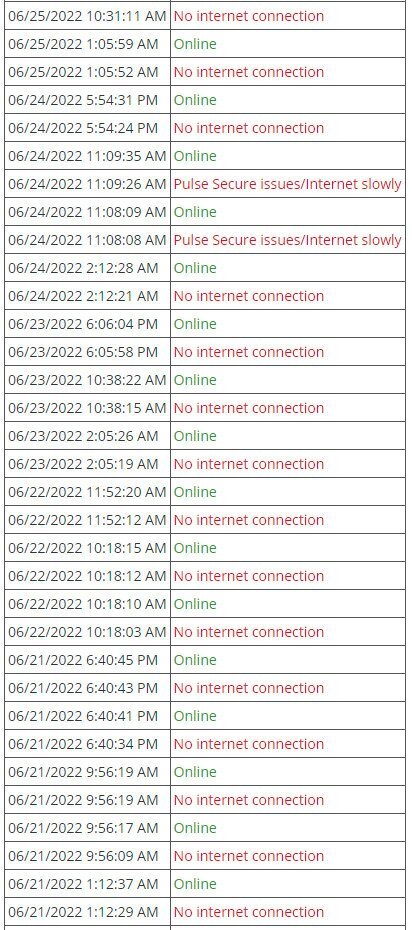Image resolution: width=412 pixels, height=930 pixels.
Task: Click Pulse Secure issues entry at 11:08:08 AM
Action: click(288, 240)
